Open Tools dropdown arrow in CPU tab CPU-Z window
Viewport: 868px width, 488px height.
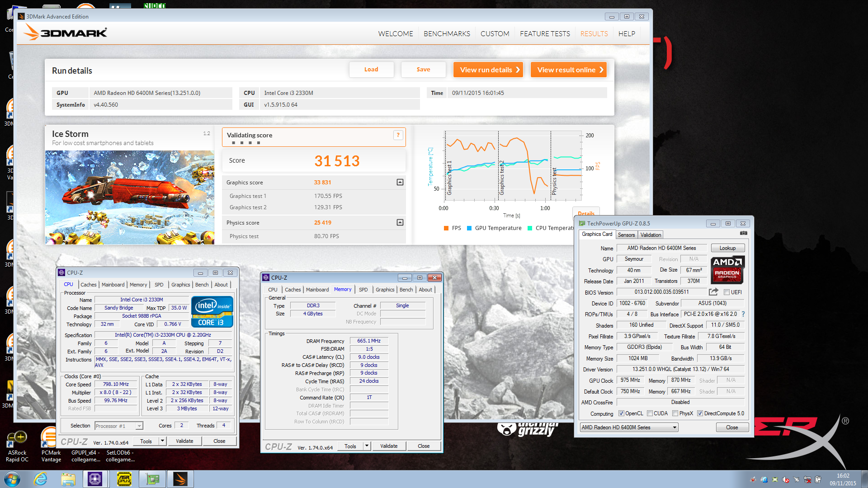click(162, 441)
